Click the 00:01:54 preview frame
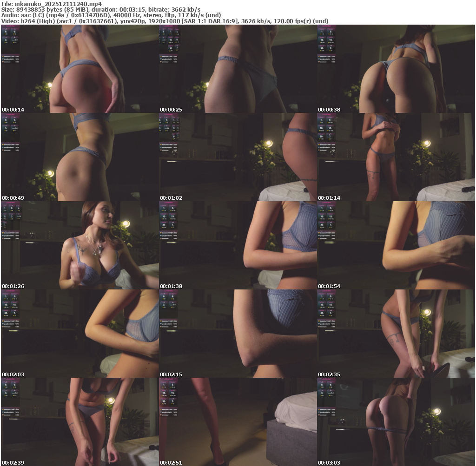This screenshot has width=476, height=466. pyautogui.click(x=396, y=245)
